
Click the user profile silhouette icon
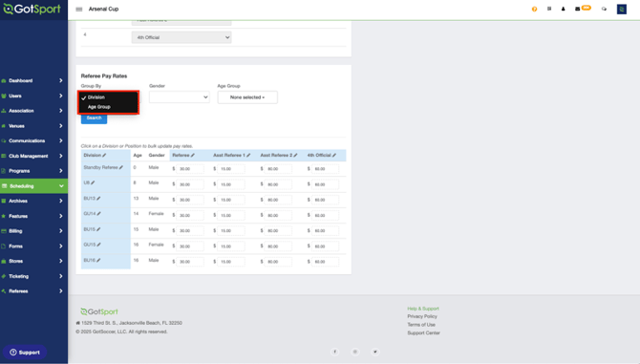coord(564,9)
